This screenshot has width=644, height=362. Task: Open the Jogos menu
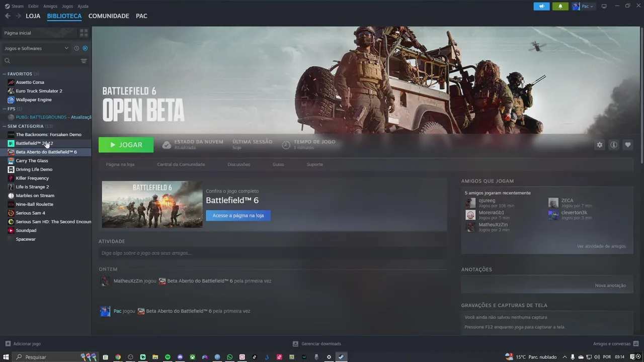[67, 7]
